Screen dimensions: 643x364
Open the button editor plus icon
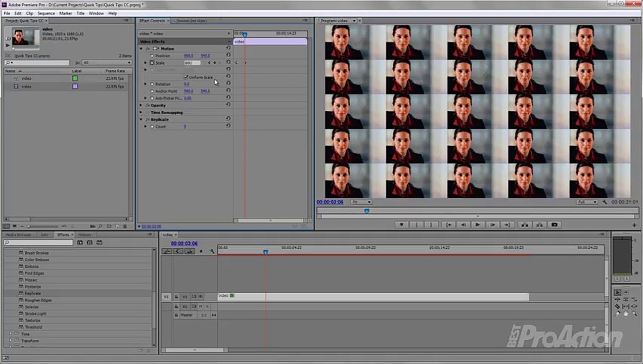[x=634, y=225]
